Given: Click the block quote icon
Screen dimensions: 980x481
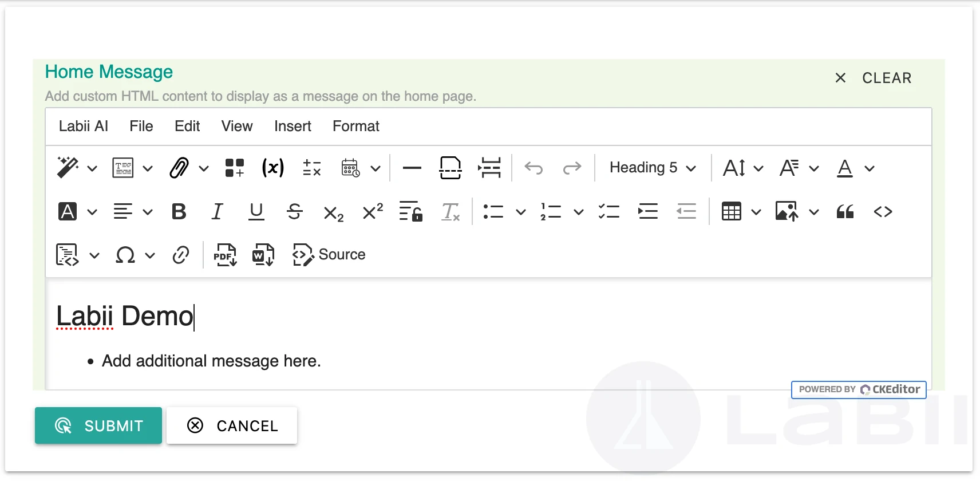Looking at the screenshot, I should pos(845,212).
